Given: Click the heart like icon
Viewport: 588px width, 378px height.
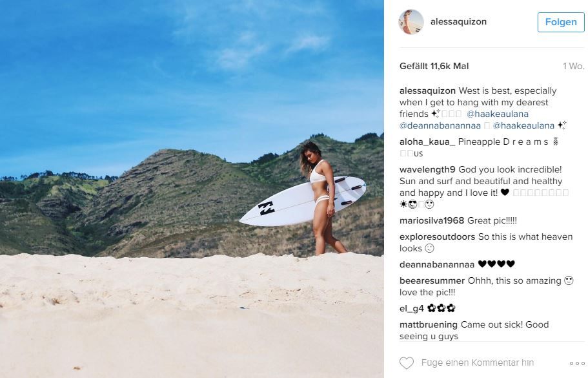Looking at the screenshot, I should click(x=407, y=363).
